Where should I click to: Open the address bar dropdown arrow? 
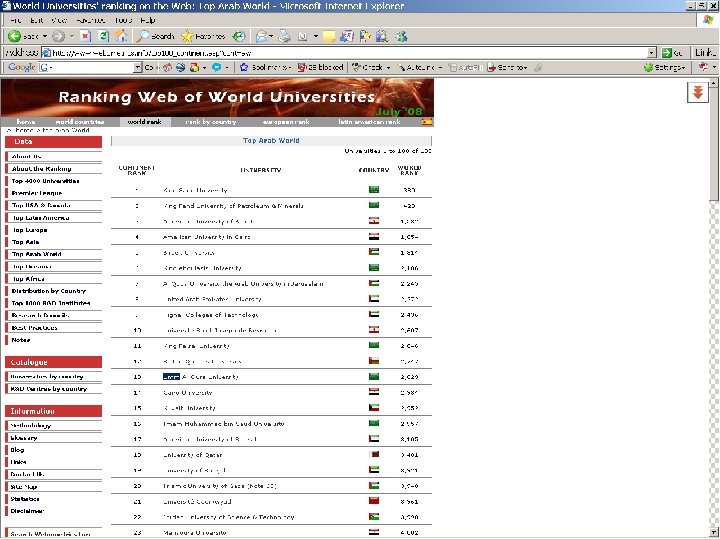[x=652, y=53]
